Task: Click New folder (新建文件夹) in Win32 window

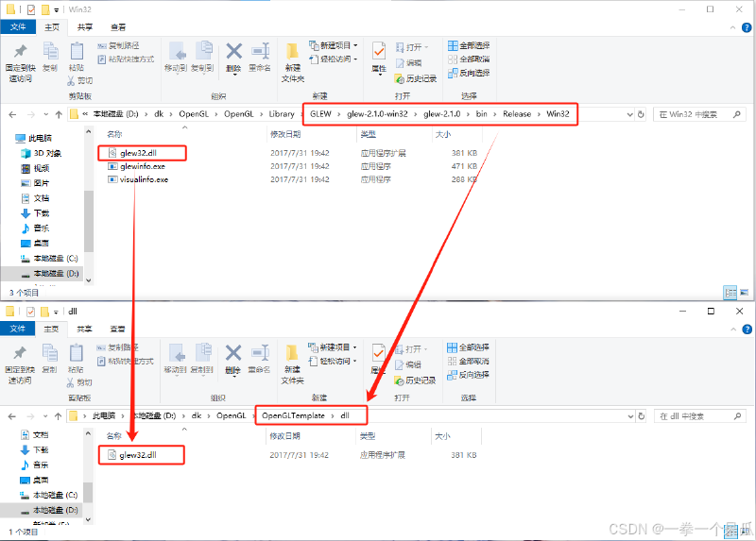Action: 293,62
